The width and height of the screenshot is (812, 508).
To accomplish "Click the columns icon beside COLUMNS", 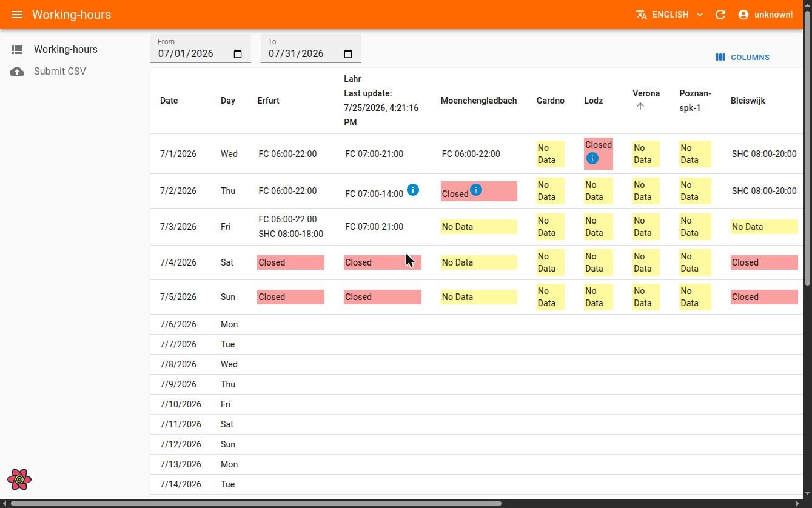I will coord(720,57).
